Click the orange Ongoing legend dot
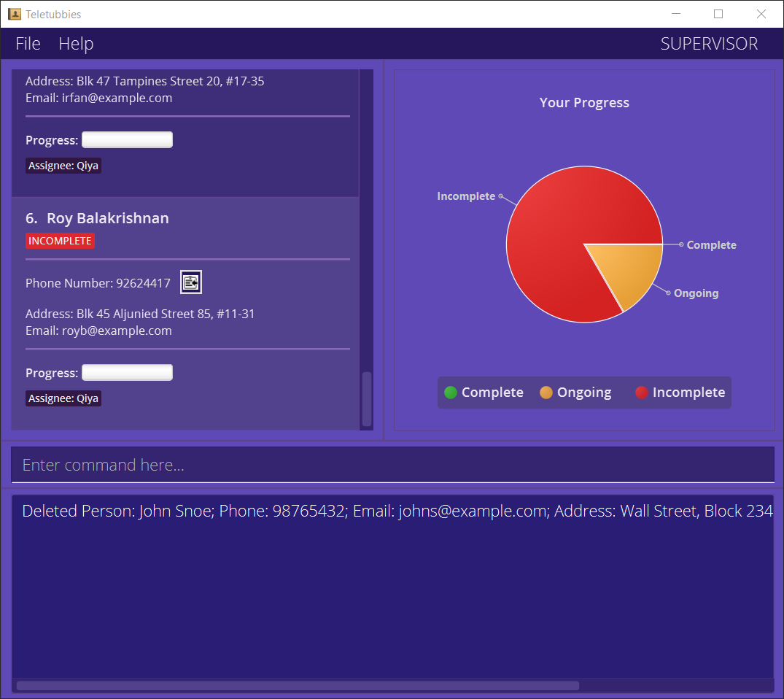This screenshot has width=784, height=699. pyautogui.click(x=546, y=393)
